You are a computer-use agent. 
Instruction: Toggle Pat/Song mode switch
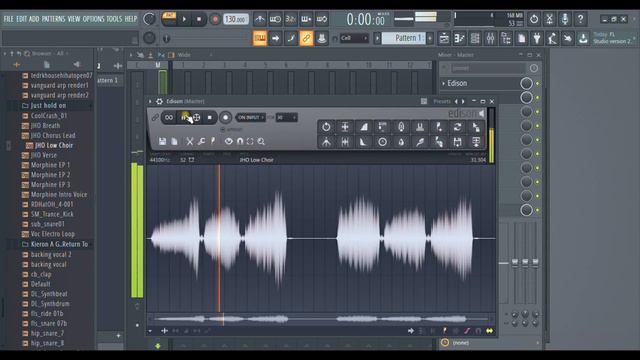(169, 19)
